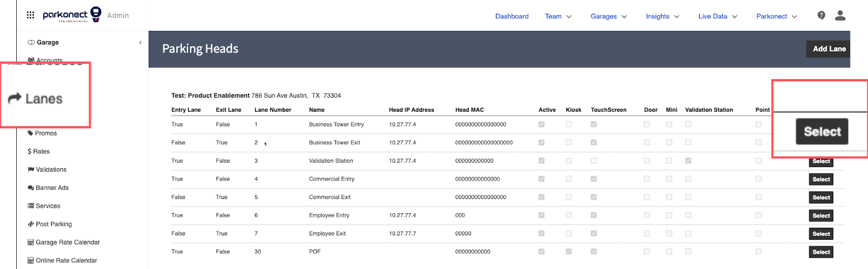The width and height of the screenshot is (868, 269).
Task: Expand the Insights dropdown menu
Action: pos(662,16)
